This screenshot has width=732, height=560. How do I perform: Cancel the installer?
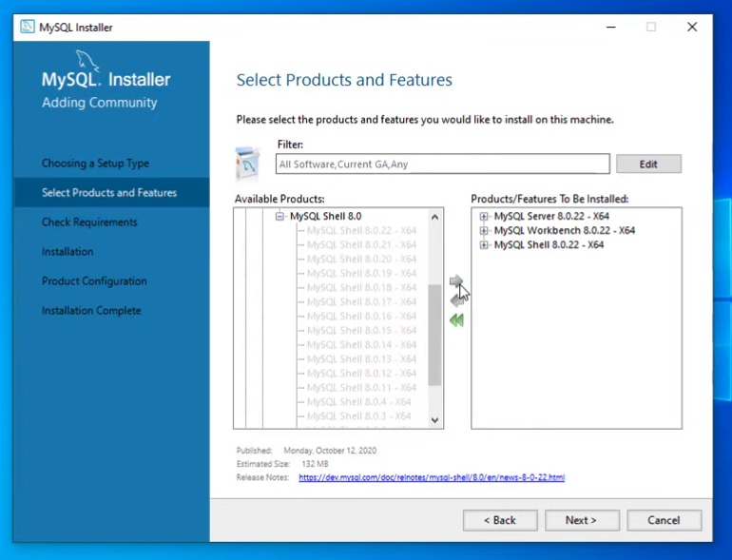point(664,520)
